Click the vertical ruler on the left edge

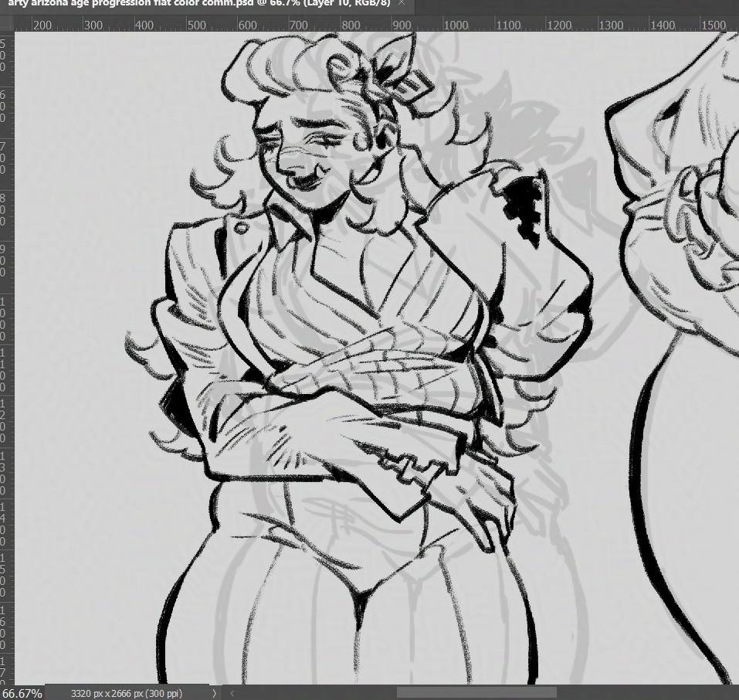point(7,348)
